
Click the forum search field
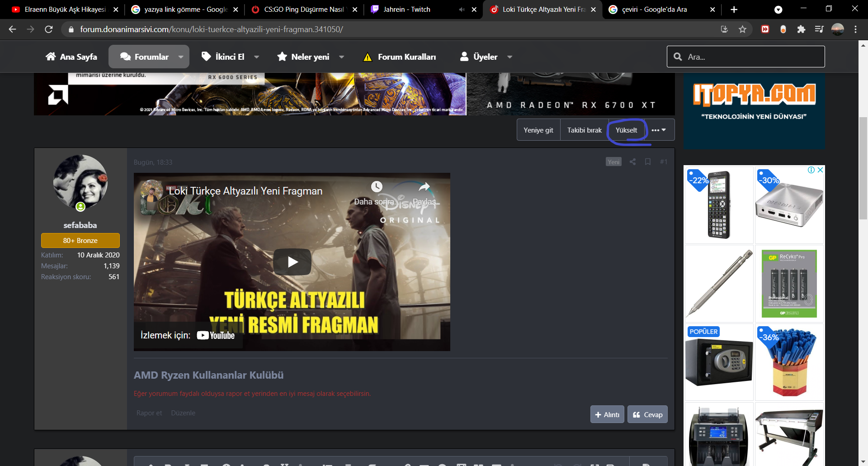pos(745,57)
